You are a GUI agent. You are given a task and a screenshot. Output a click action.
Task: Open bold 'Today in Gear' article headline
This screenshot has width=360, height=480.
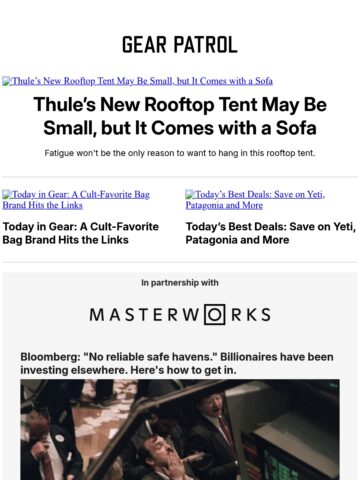[81, 233]
